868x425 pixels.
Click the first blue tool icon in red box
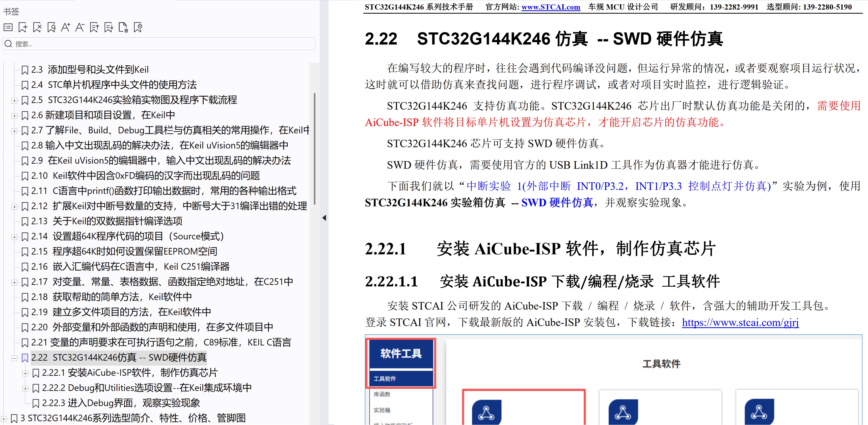(x=486, y=412)
